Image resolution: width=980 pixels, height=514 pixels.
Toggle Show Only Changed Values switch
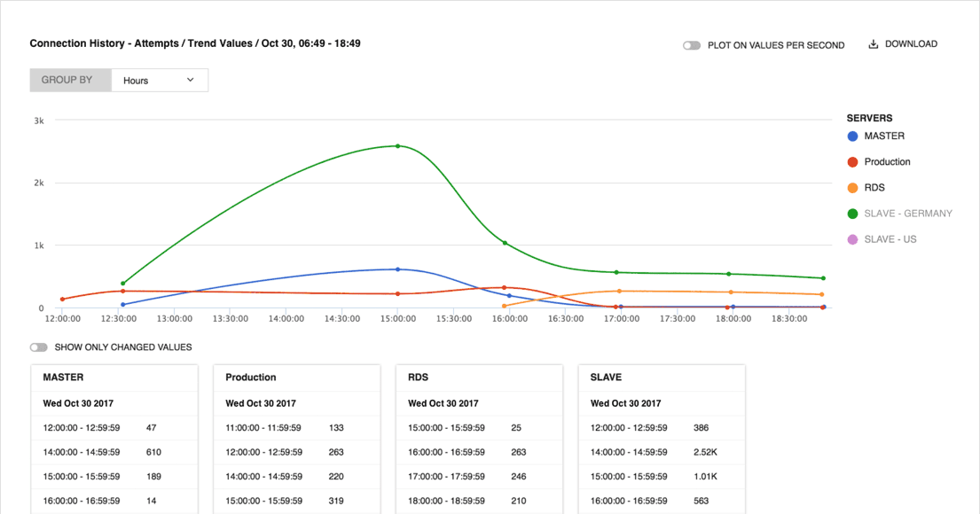39,347
